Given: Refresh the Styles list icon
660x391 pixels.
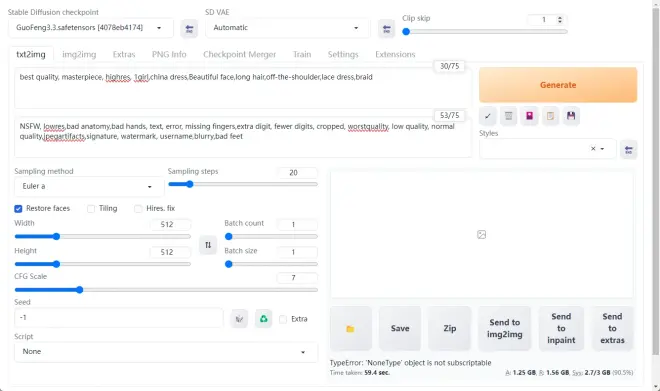Looking at the screenshot, I should (628, 150).
